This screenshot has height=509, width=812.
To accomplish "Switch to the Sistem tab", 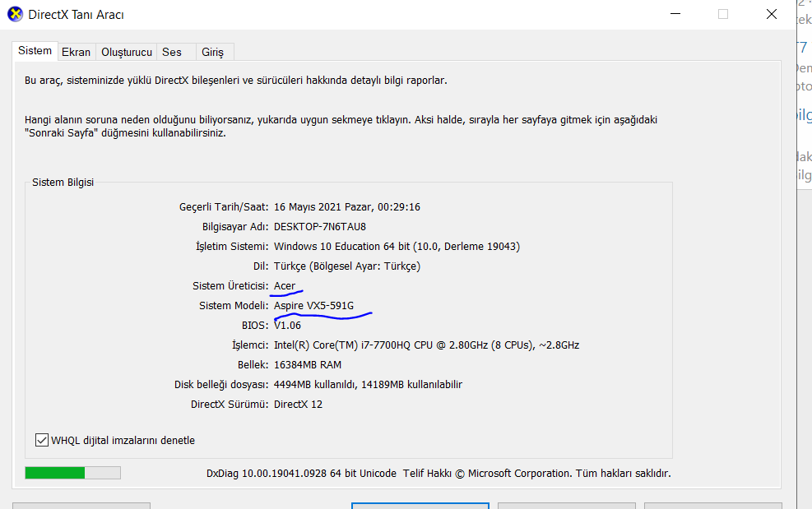I will tap(35, 51).
